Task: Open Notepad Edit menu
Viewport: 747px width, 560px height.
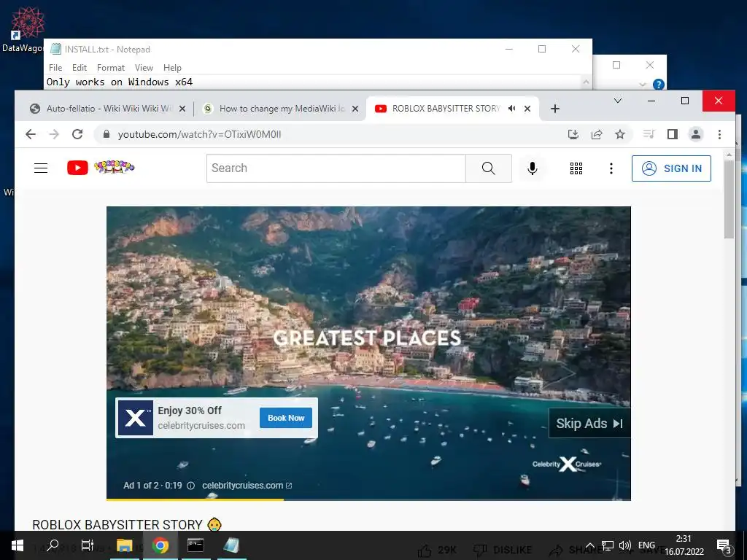Action: click(79, 68)
